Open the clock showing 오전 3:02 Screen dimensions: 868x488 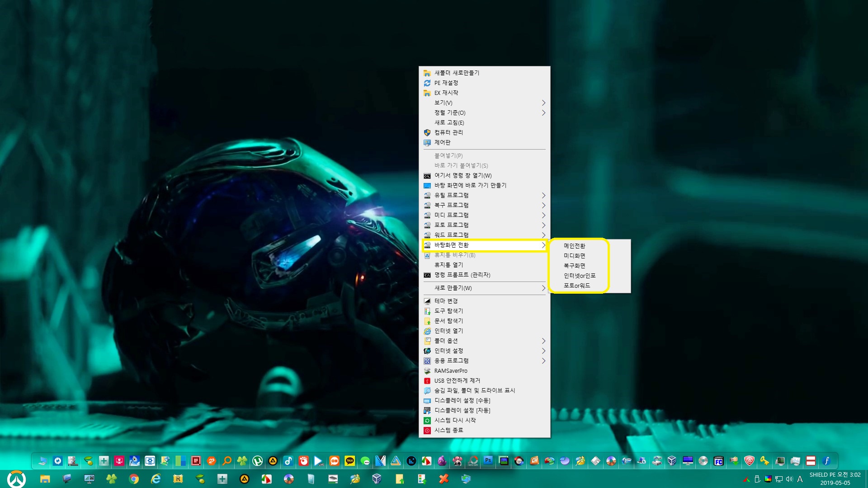(x=835, y=479)
